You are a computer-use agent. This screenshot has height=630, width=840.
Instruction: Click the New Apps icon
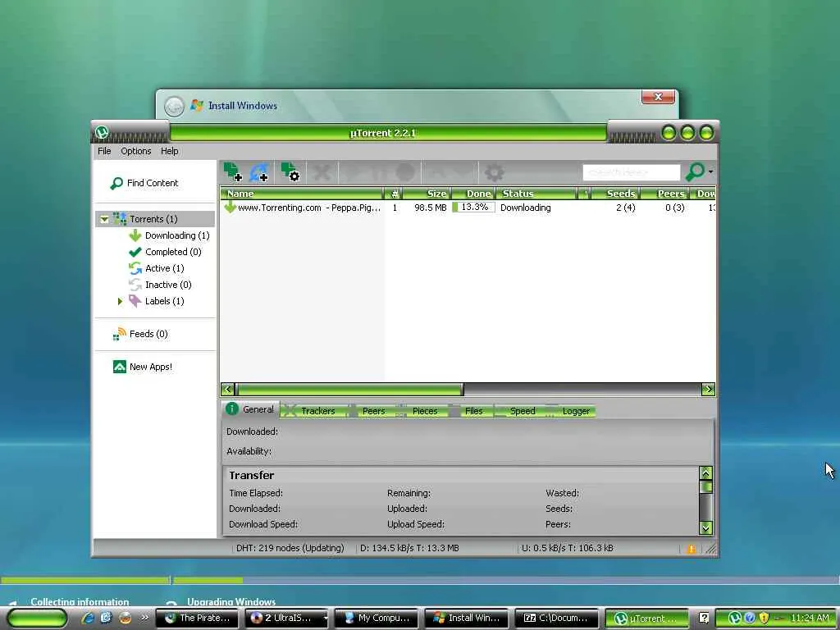[x=120, y=367]
